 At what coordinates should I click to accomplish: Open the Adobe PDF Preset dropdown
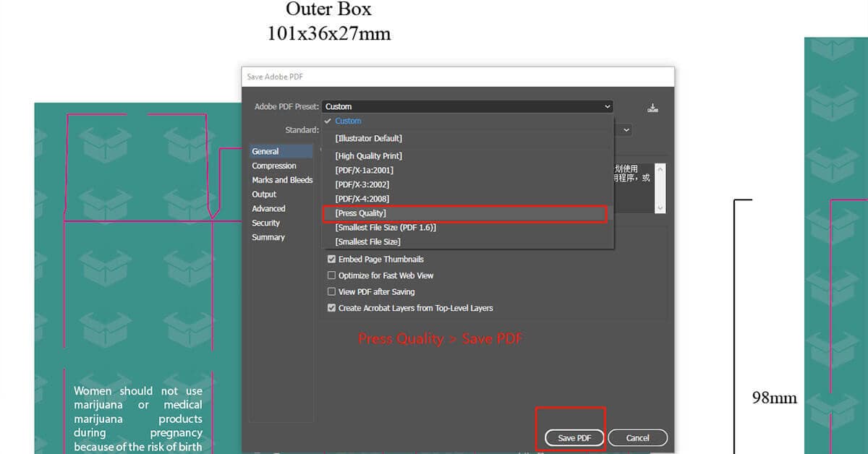point(467,106)
